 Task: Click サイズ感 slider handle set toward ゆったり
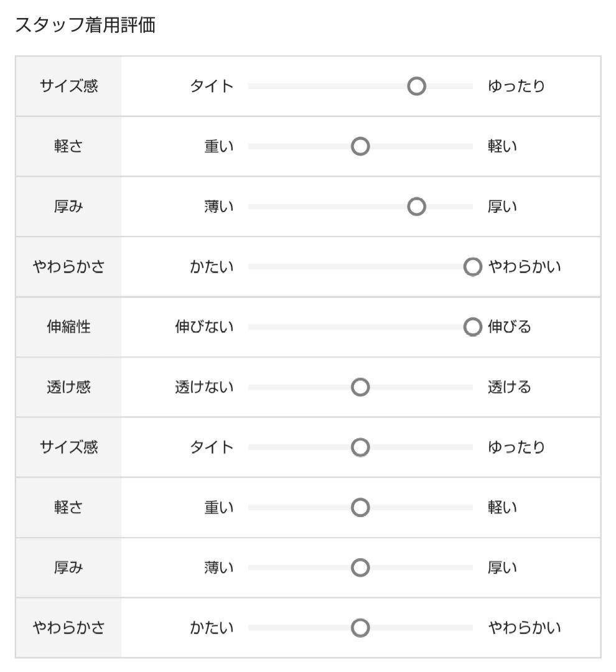pyautogui.click(x=416, y=86)
